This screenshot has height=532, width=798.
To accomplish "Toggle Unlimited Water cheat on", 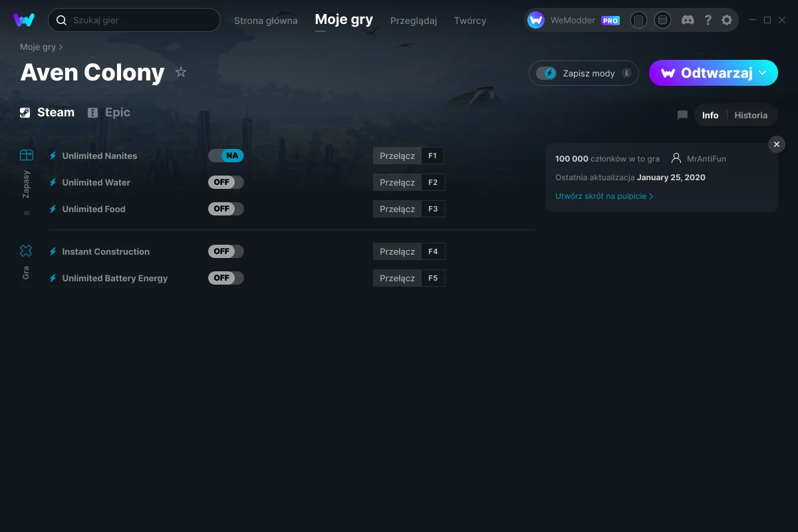I will pyautogui.click(x=226, y=182).
